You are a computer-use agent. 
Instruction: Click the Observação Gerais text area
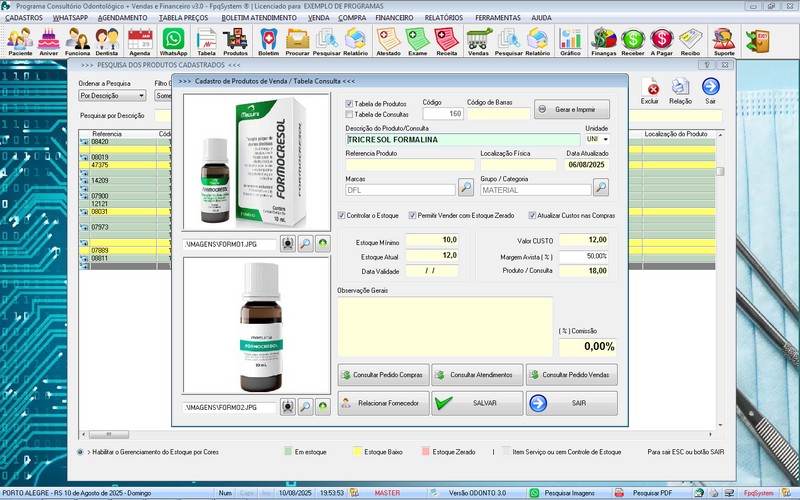click(x=445, y=326)
